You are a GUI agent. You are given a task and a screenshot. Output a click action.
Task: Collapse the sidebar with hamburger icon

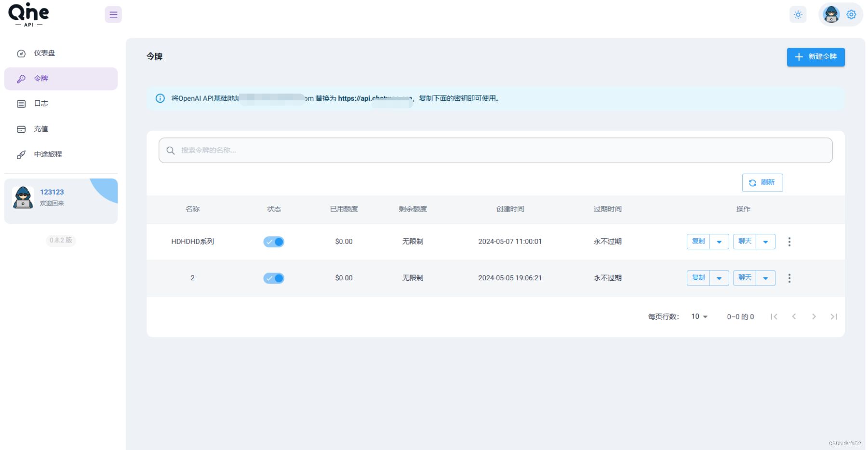[113, 14]
